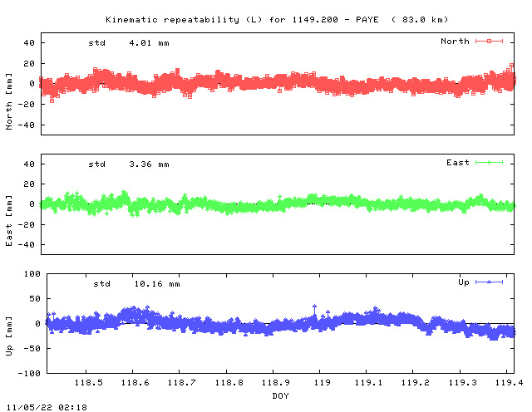This screenshot has width=532, height=412.
Task: Click the -100 tick on Up axis
Action: point(29,373)
